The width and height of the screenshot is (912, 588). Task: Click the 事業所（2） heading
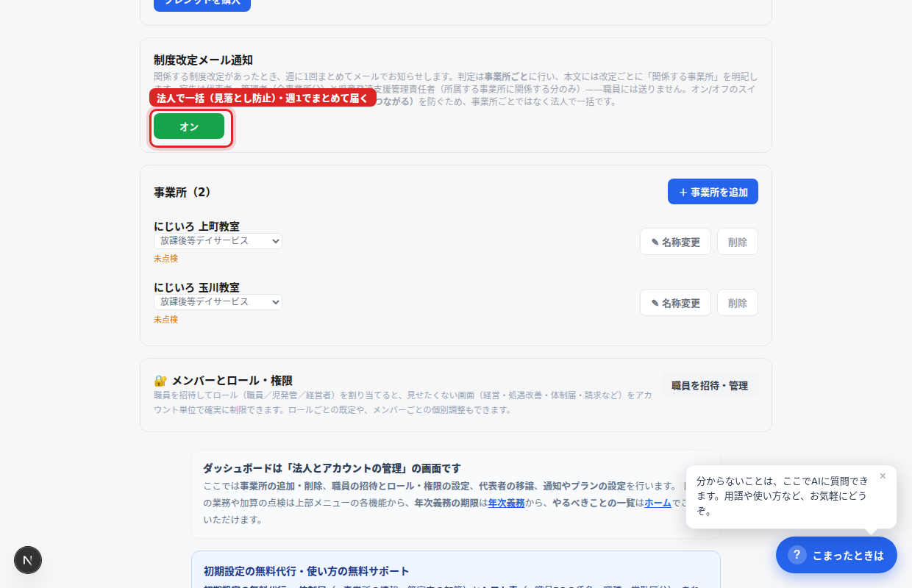(x=182, y=192)
